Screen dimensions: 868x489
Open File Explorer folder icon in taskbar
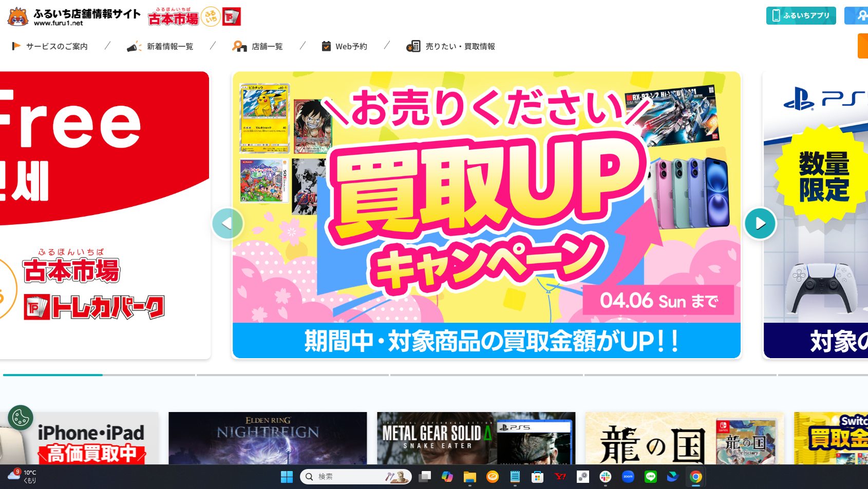tap(469, 477)
